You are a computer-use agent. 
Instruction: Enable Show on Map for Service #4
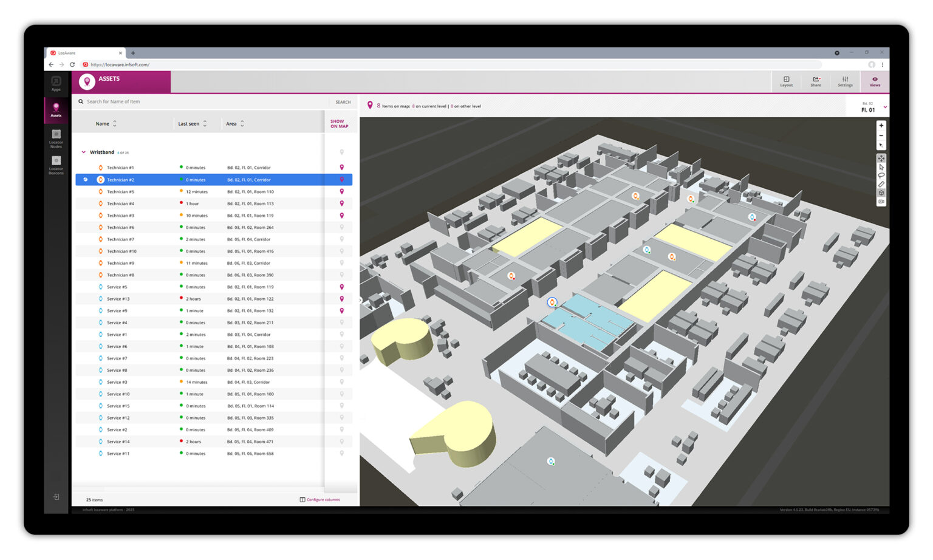(341, 323)
